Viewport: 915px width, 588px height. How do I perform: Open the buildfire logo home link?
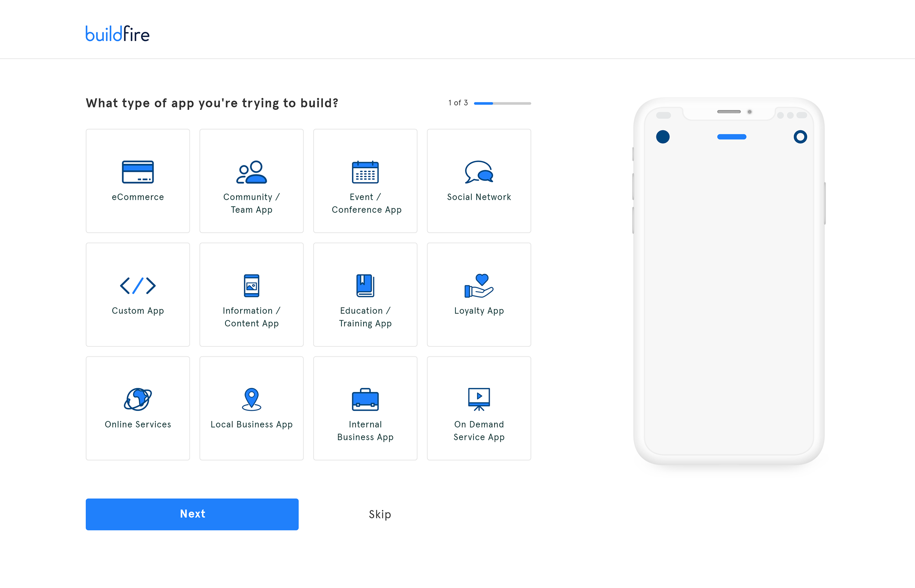tap(118, 34)
